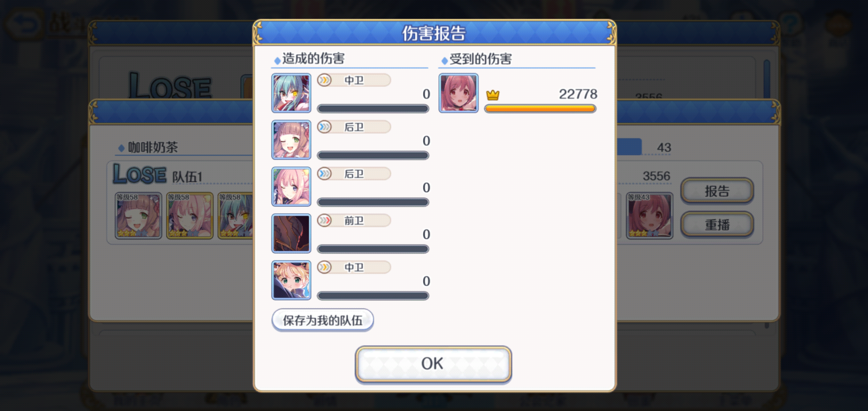Click the level 58 brown-haired team member
The image size is (868, 411).
138,216
